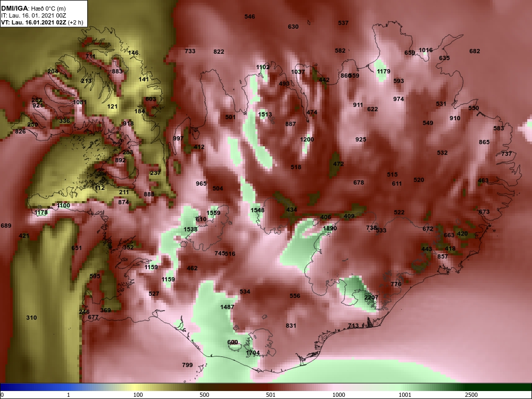The width and height of the screenshot is (532, 399).
Task: Click the 822 height value
Action: pos(219,52)
